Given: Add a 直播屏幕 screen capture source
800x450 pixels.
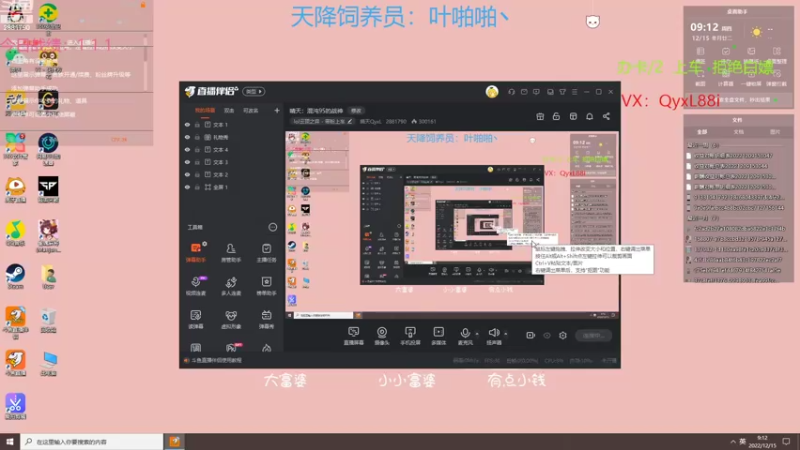Looking at the screenshot, I should pyautogui.click(x=354, y=336).
